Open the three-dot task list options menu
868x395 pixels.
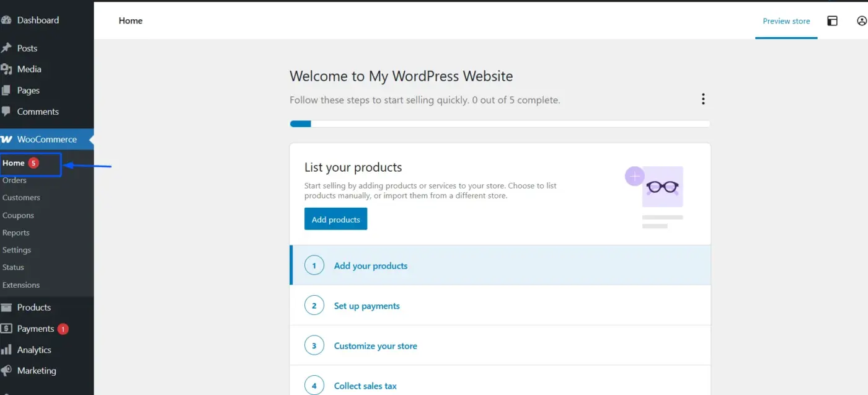tap(703, 99)
